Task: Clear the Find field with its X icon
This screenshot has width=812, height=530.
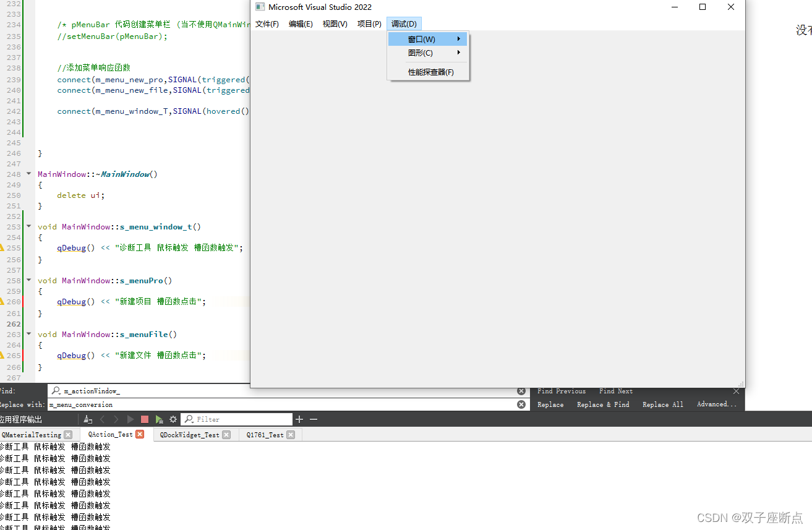Action: point(521,391)
